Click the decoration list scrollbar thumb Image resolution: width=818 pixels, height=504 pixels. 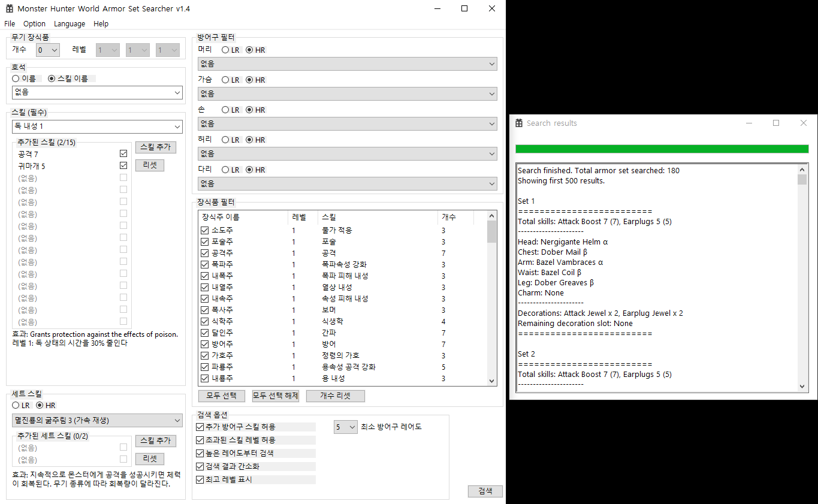click(491, 231)
